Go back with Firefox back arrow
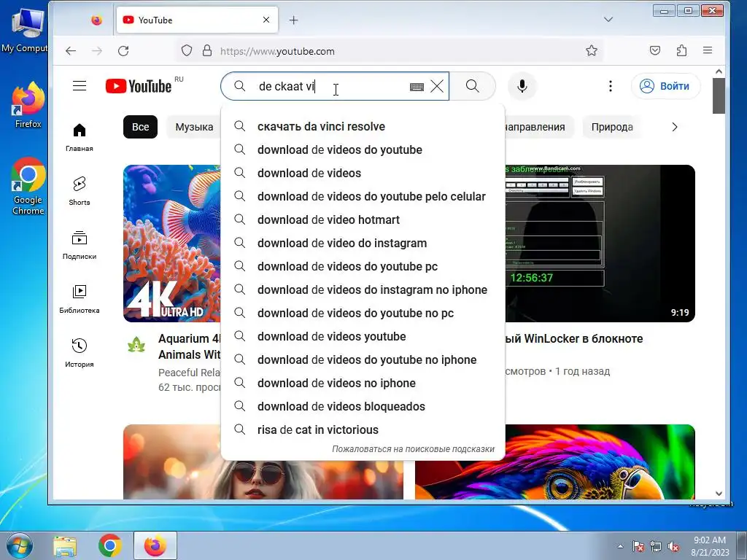The width and height of the screenshot is (747, 560). [x=71, y=51]
